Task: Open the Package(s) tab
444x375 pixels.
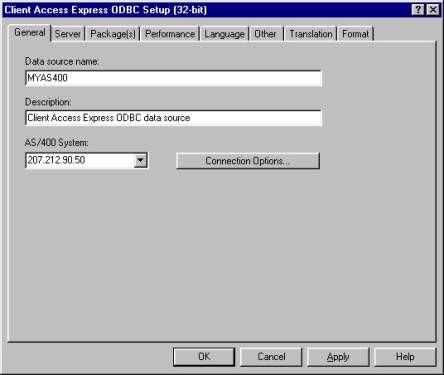Action: (113, 34)
